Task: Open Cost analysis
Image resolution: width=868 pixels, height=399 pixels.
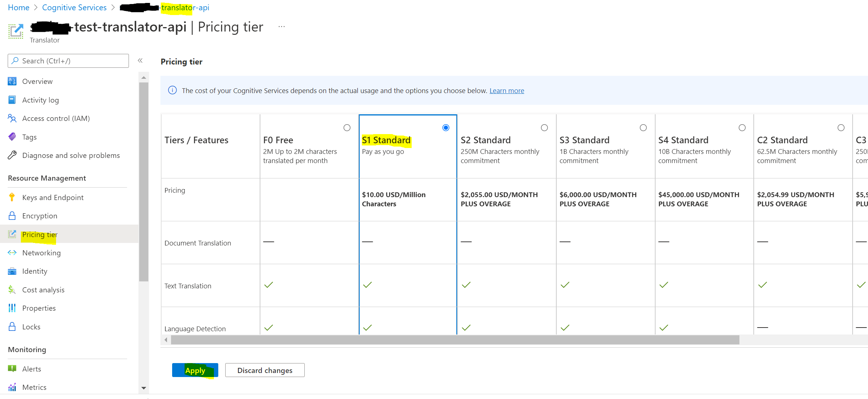Action: [43, 289]
